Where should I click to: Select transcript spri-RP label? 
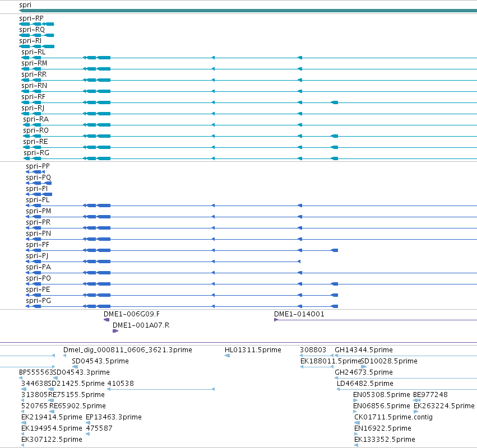tap(31, 18)
